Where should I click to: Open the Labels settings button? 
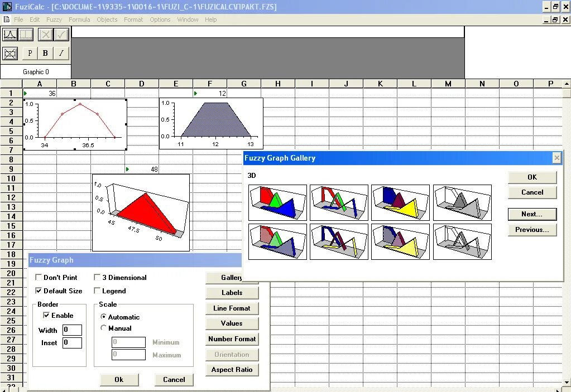point(232,293)
